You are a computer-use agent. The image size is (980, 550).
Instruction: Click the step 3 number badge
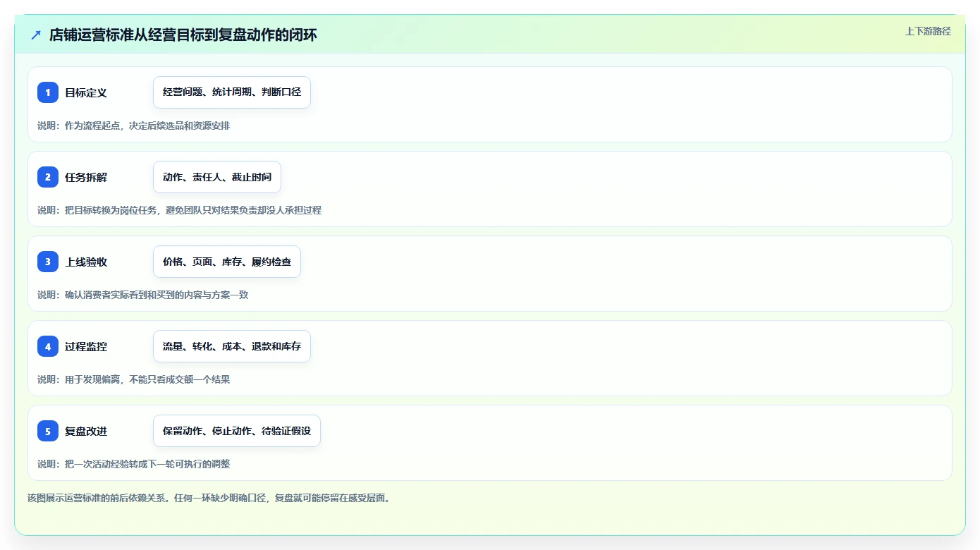point(48,262)
